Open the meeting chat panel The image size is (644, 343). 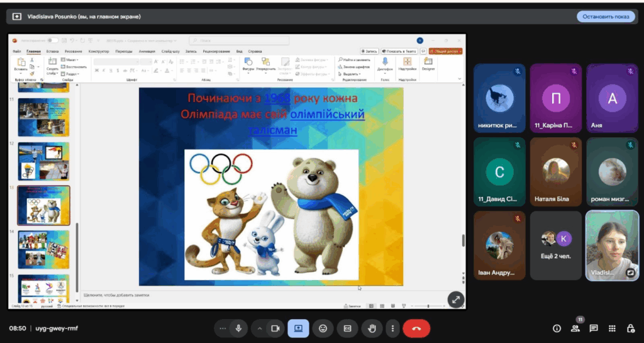pyautogui.click(x=594, y=329)
